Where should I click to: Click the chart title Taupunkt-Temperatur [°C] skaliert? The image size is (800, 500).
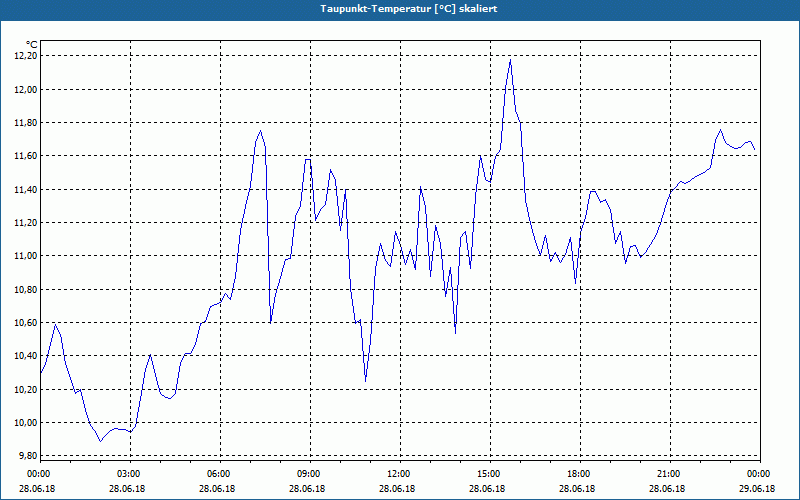tap(409, 9)
